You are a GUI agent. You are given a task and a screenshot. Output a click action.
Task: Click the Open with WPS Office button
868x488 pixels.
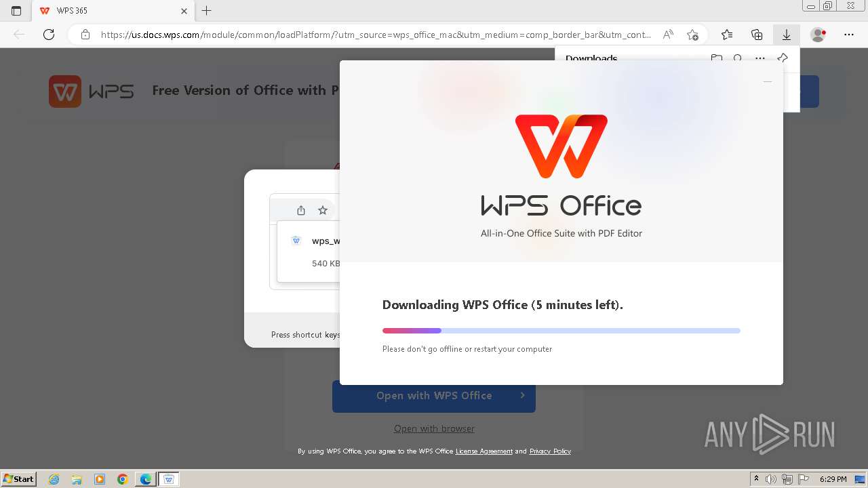click(434, 396)
